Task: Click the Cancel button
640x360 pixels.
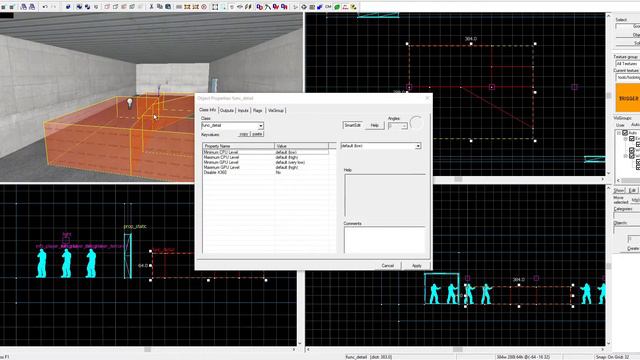Action: coord(387,266)
